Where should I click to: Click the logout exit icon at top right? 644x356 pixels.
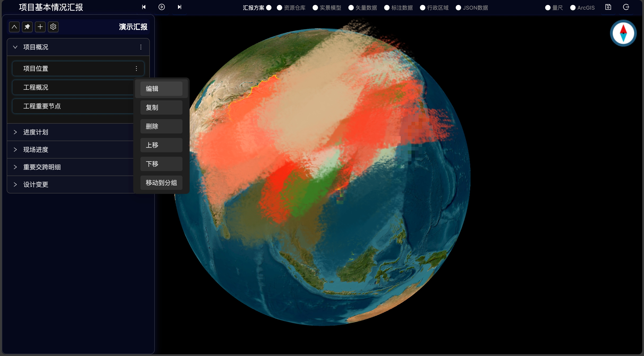point(626,7)
